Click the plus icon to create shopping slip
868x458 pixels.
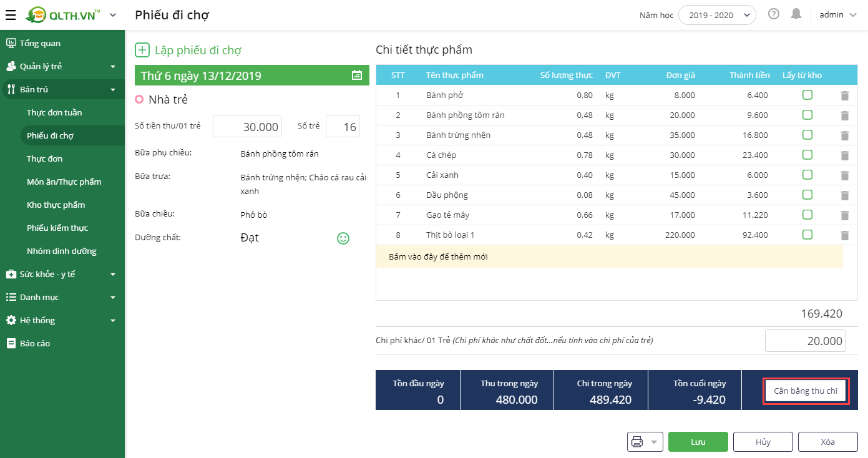pyautogui.click(x=142, y=51)
